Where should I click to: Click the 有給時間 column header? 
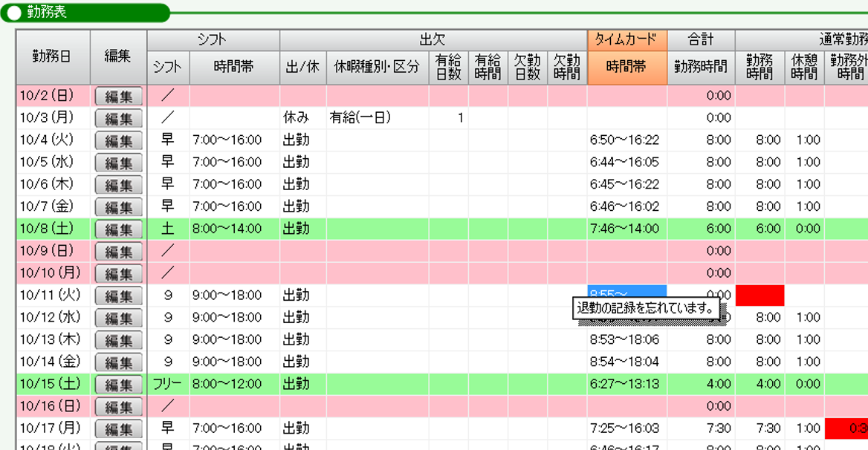pos(488,68)
